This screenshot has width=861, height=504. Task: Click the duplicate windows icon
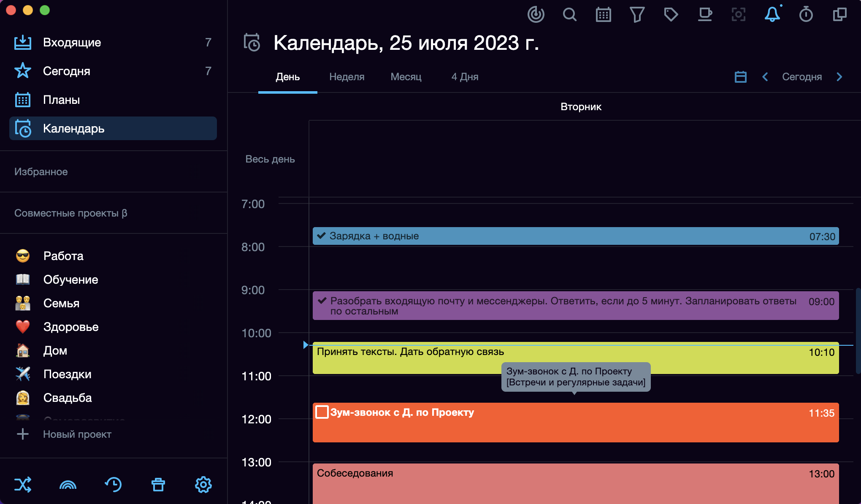click(839, 14)
